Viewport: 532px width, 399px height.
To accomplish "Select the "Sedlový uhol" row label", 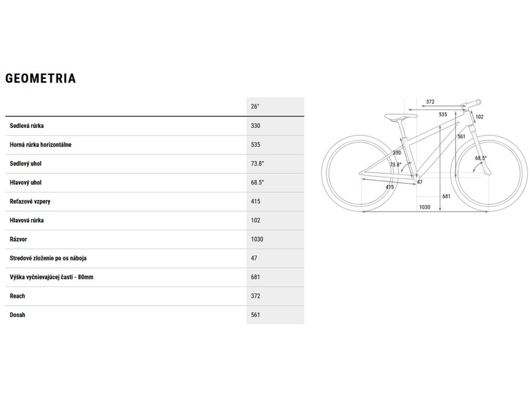I will [x=26, y=164].
